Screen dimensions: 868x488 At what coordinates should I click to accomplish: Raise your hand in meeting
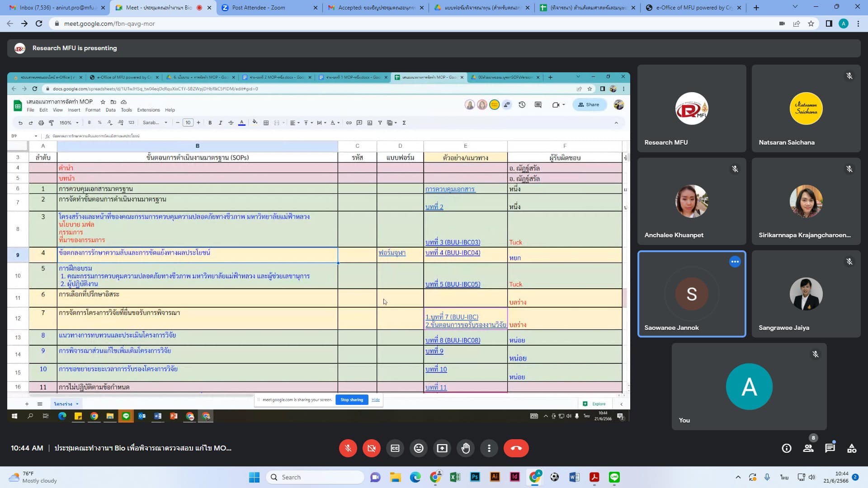pos(466,448)
